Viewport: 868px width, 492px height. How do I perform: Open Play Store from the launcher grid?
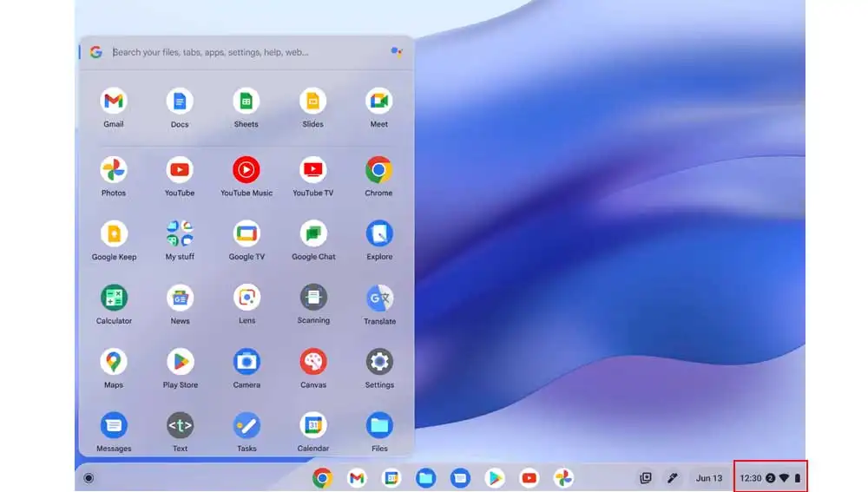[x=180, y=361]
